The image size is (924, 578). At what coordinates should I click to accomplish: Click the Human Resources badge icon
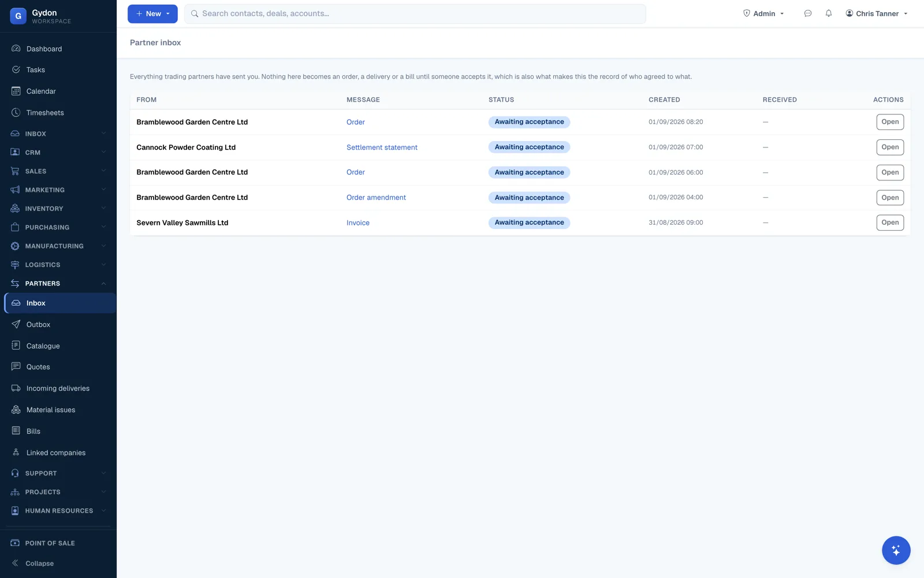15,510
